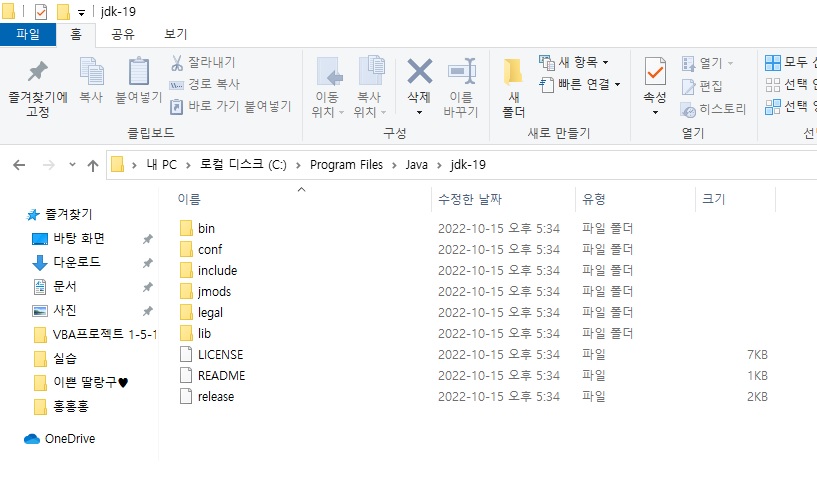817x480 pixels.
Task: Expand the breadcrumb chevron after Program Files
Action: [394, 165]
